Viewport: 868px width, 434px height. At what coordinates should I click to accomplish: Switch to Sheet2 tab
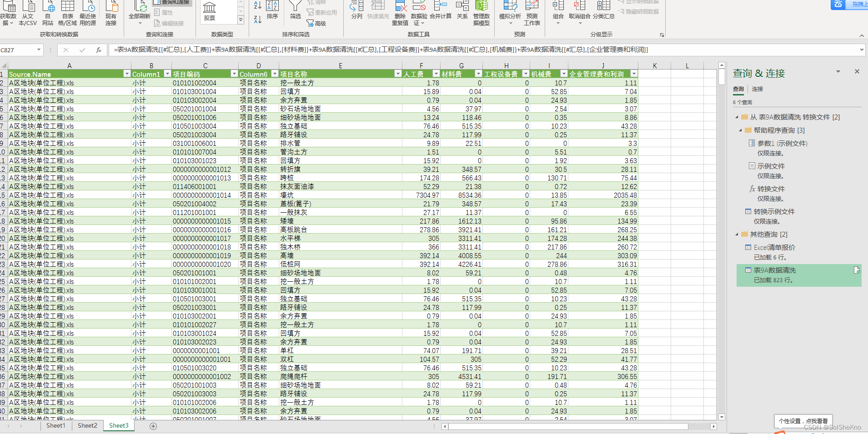click(87, 426)
